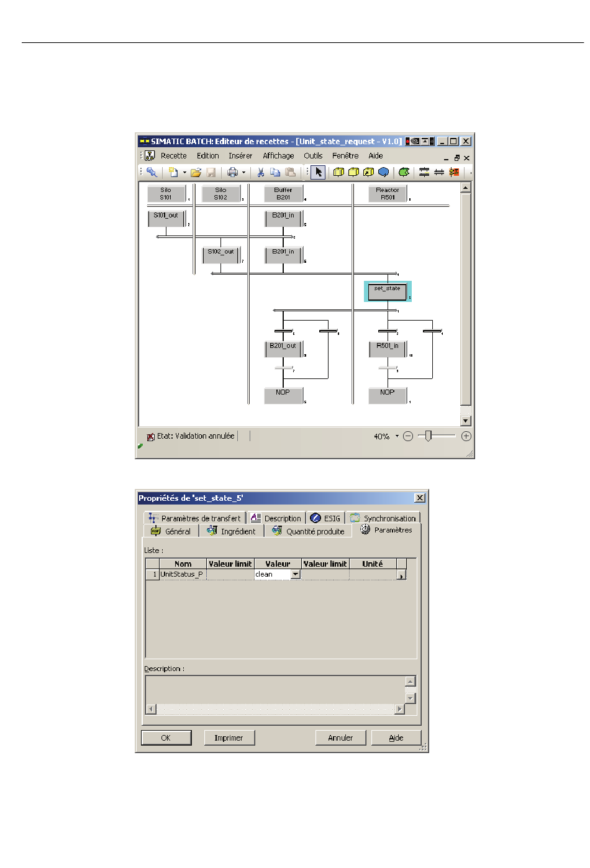The width and height of the screenshot is (590, 868).
Task: Click the Description box horizontal scrollbar right arrow
Action: 399,709
